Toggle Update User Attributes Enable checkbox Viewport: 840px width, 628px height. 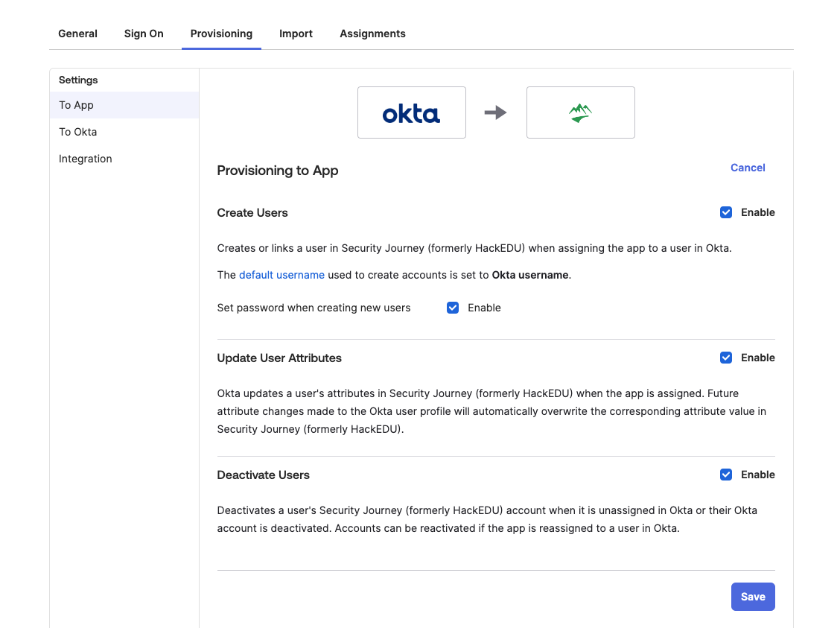click(726, 358)
